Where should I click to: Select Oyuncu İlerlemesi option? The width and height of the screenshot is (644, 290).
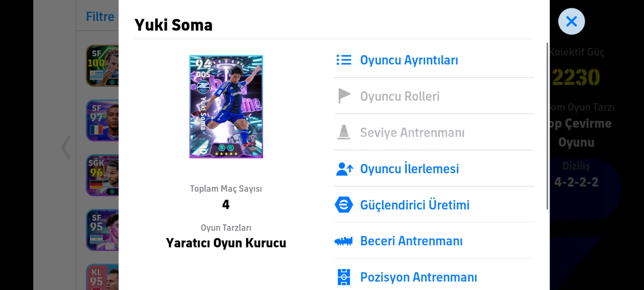[409, 169]
